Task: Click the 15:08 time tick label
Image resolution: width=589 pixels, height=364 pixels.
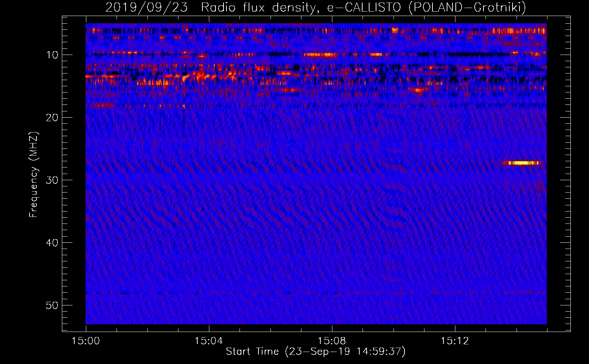Action: [x=332, y=341]
